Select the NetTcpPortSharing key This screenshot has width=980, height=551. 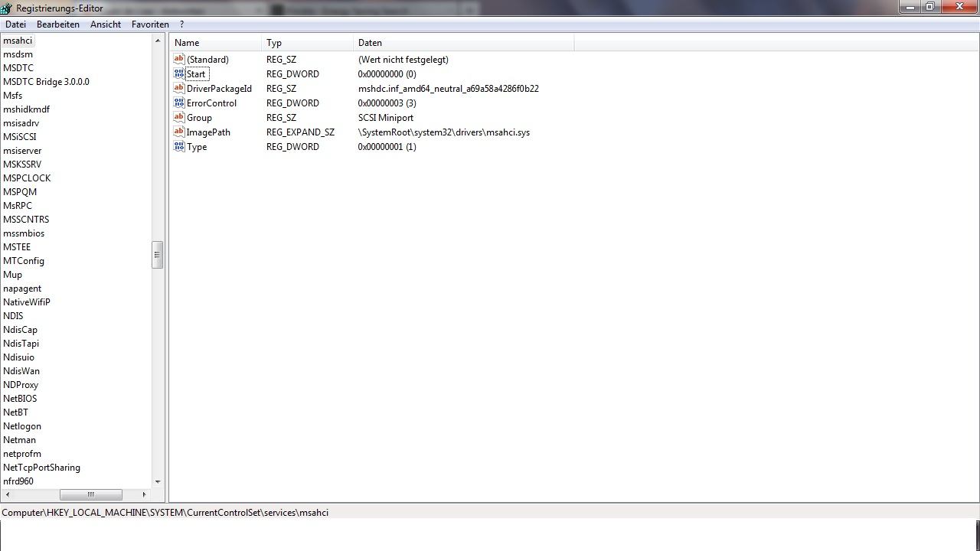pyautogui.click(x=41, y=468)
